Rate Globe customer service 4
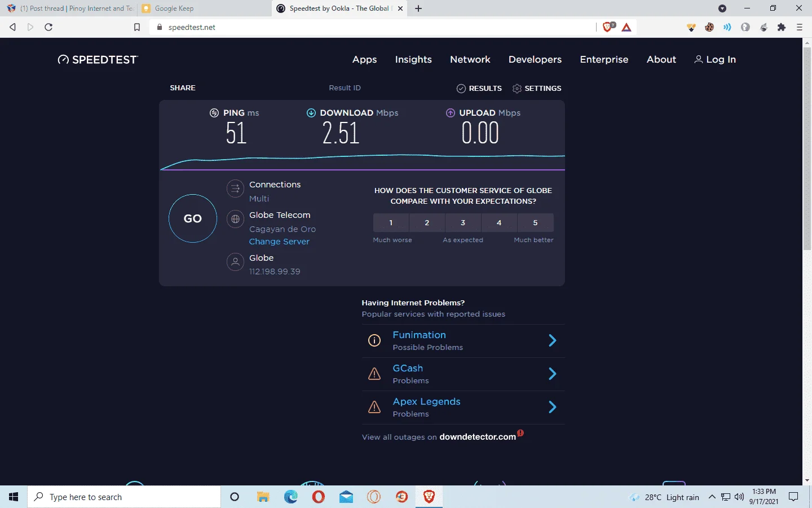The height and width of the screenshot is (508, 812). (x=499, y=223)
